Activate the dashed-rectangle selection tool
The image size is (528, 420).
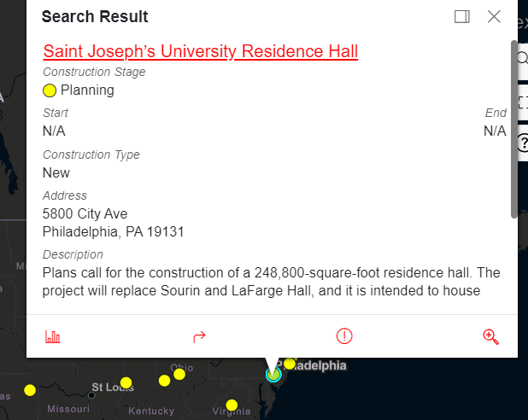tap(523, 101)
